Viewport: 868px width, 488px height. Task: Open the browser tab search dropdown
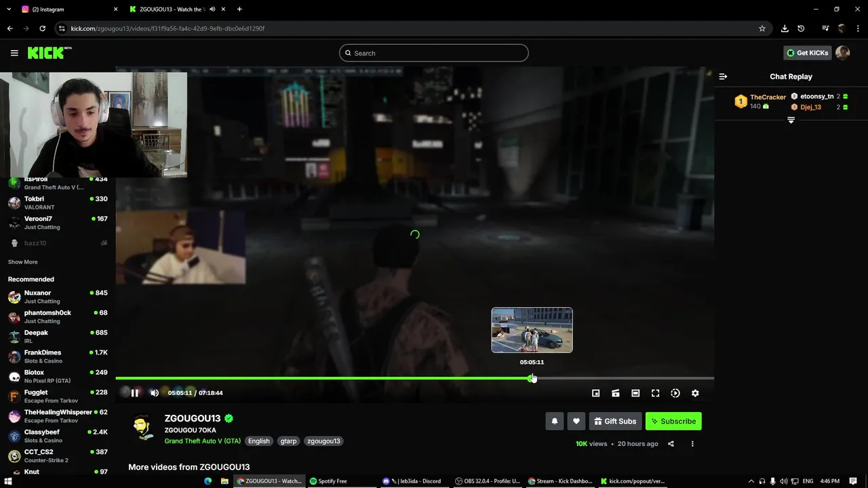coord(9,9)
